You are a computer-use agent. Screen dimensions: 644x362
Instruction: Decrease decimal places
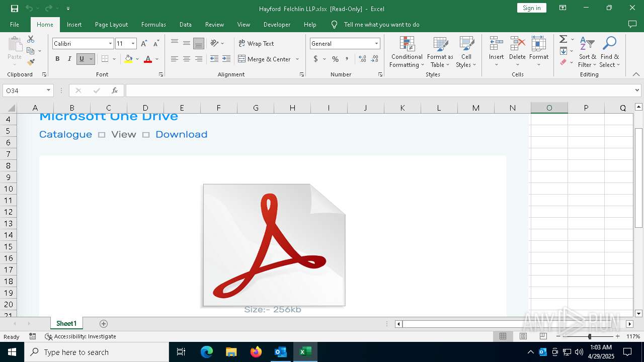[x=375, y=59]
